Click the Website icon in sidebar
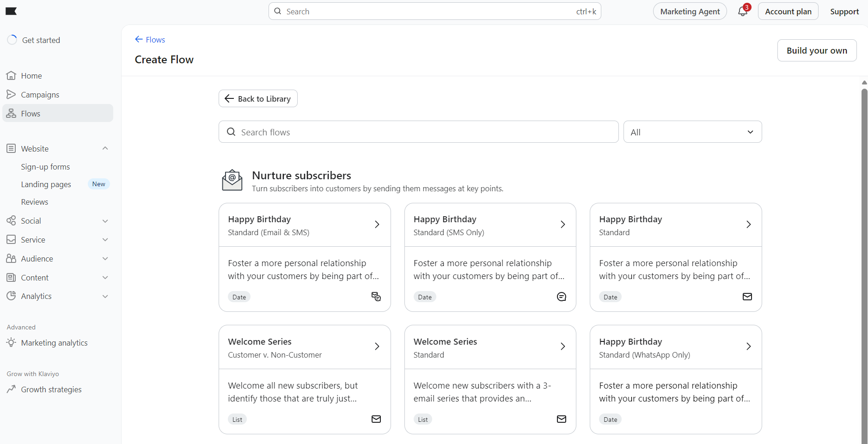The image size is (868, 444). pyautogui.click(x=11, y=148)
